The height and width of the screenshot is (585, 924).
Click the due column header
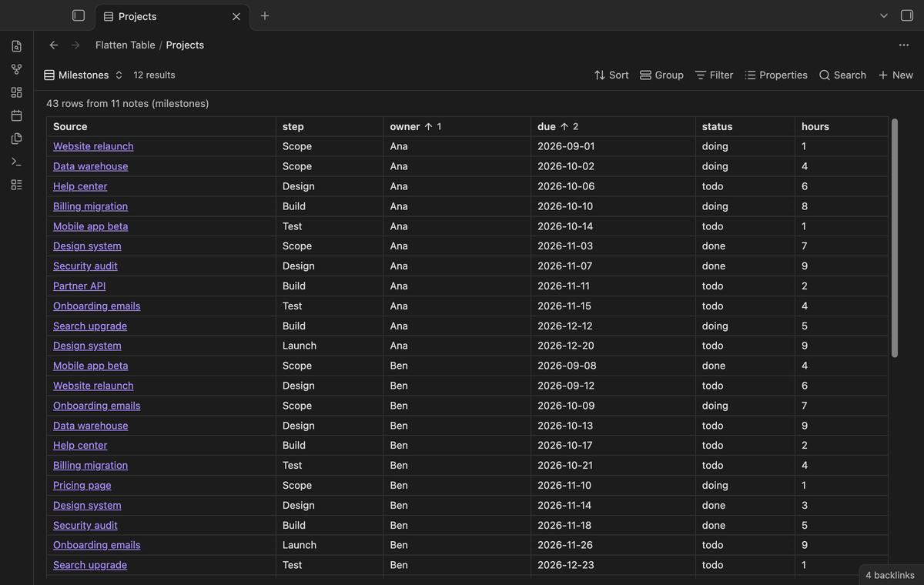click(613, 126)
